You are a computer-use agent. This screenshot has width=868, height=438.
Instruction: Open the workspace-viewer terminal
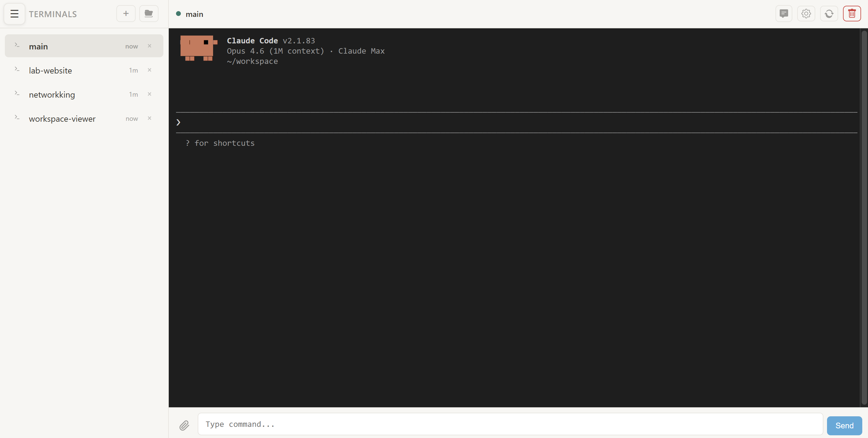tap(62, 119)
